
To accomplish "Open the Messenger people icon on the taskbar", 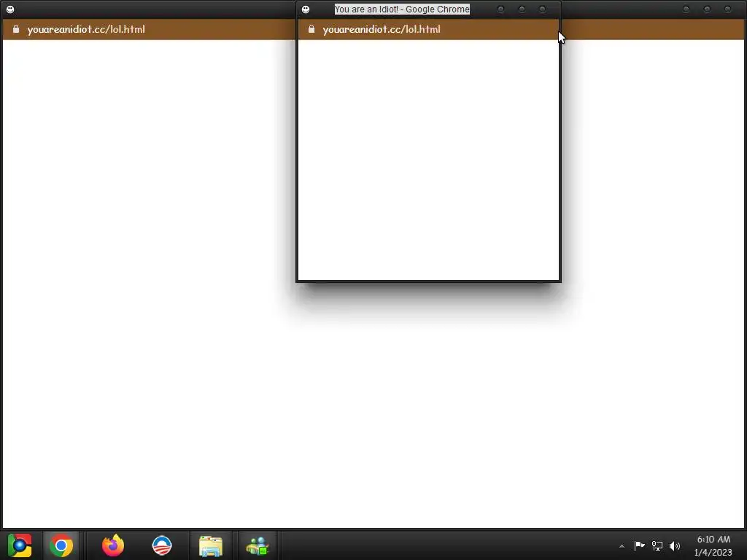I will [x=258, y=545].
